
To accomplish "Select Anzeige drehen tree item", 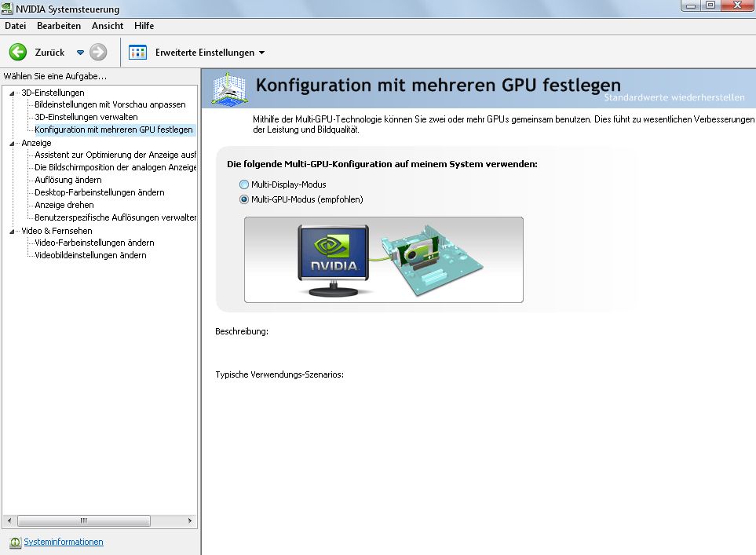I will click(x=64, y=204).
